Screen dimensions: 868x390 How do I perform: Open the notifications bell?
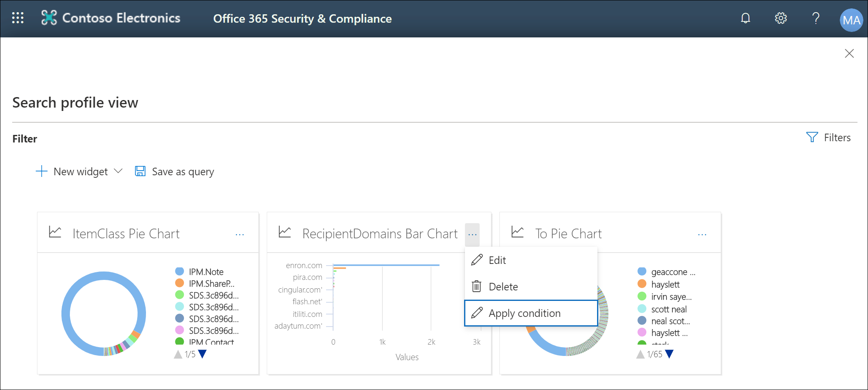(x=746, y=18)
